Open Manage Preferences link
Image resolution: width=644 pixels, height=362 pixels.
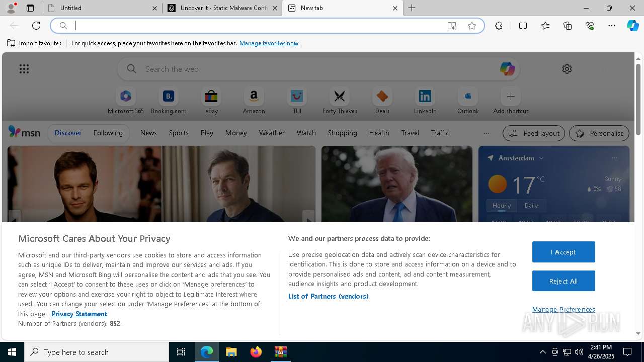click(x=563, y=309)
